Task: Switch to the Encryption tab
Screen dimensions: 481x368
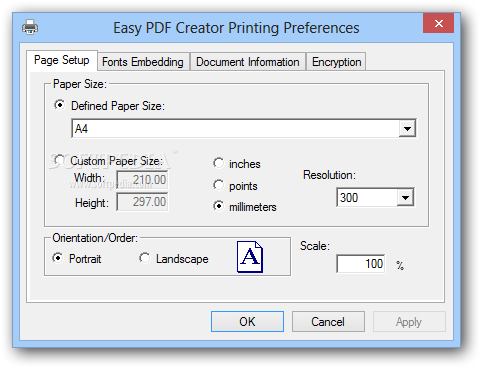Action: (x=336, y=62)
